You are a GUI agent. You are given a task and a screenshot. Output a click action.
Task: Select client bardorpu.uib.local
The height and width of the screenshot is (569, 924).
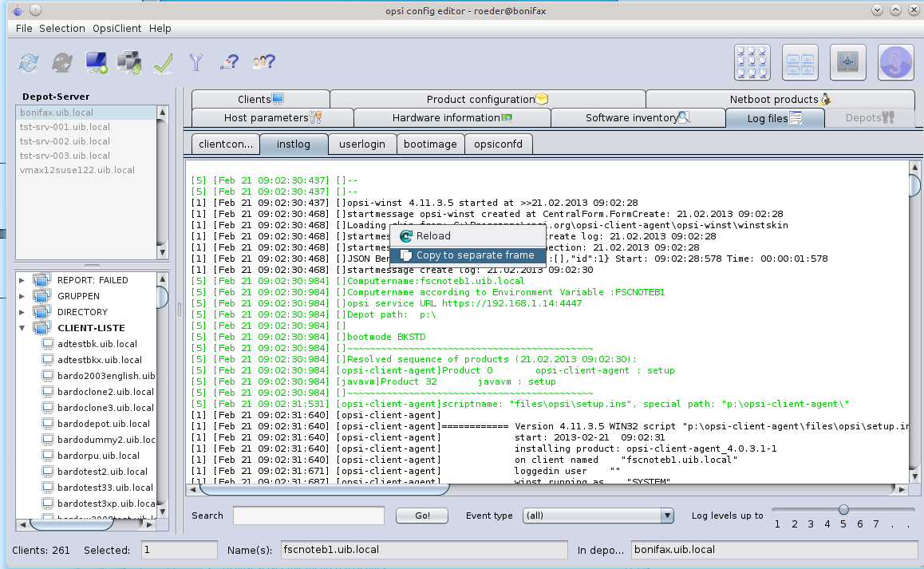(x=98, y=455)
